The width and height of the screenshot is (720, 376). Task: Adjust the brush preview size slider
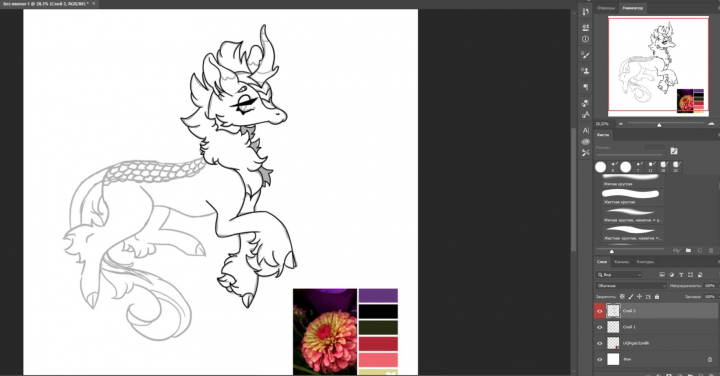tap(612, 251)
